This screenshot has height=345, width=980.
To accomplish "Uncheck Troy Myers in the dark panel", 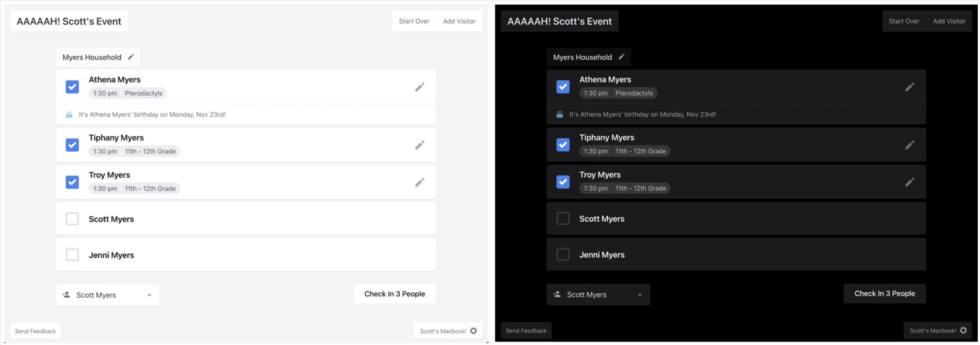I will pyautogui.click(x=563, y=182).
